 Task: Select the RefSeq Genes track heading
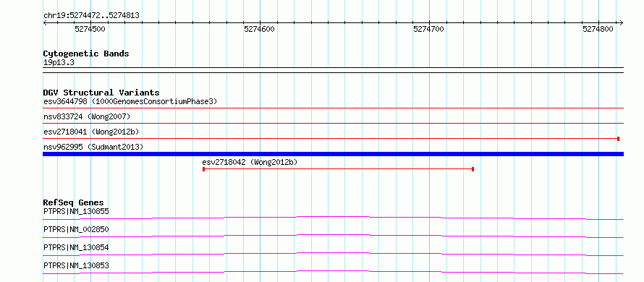pyautogui.click(x=73, y=202)
